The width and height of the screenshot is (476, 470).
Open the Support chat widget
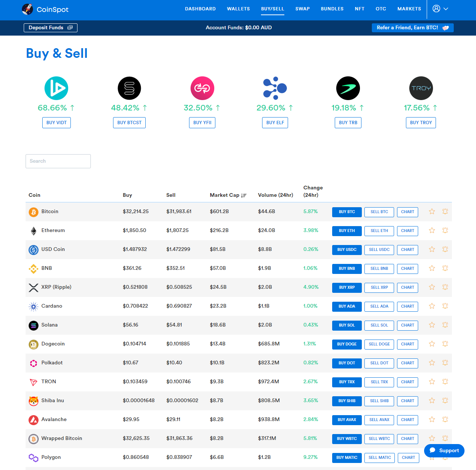tap(444, 451)
